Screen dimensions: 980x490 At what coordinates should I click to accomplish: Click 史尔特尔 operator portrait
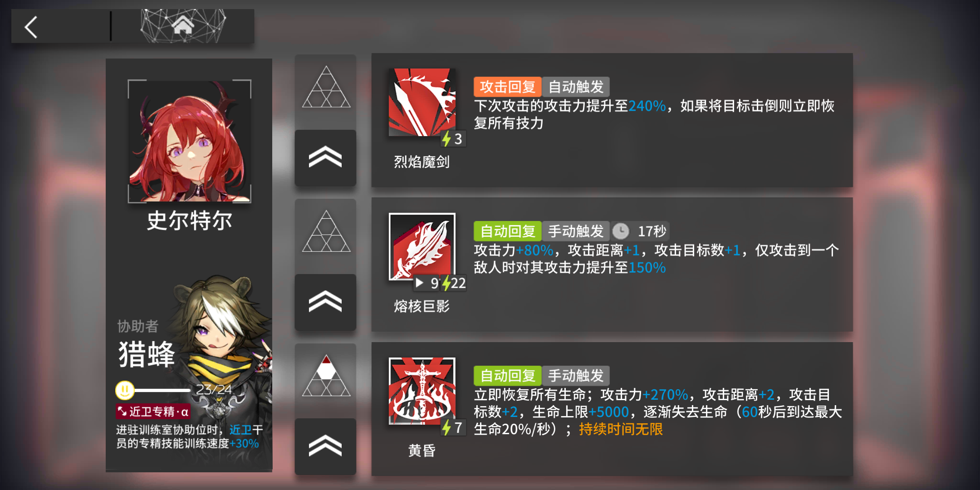190,141
